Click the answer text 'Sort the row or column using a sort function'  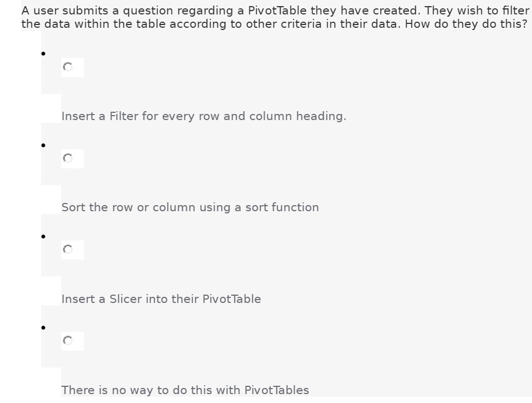tap(191, 207)
